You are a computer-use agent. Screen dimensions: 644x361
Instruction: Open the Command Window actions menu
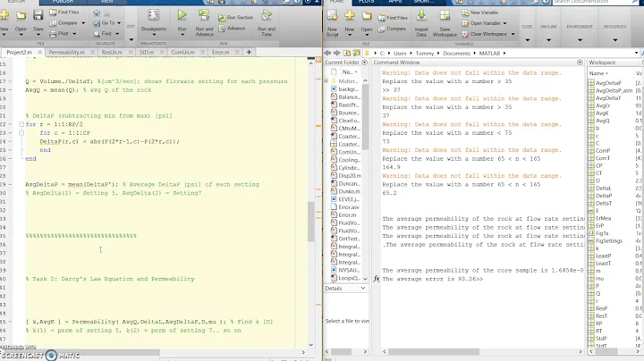[x=580, y=63]
